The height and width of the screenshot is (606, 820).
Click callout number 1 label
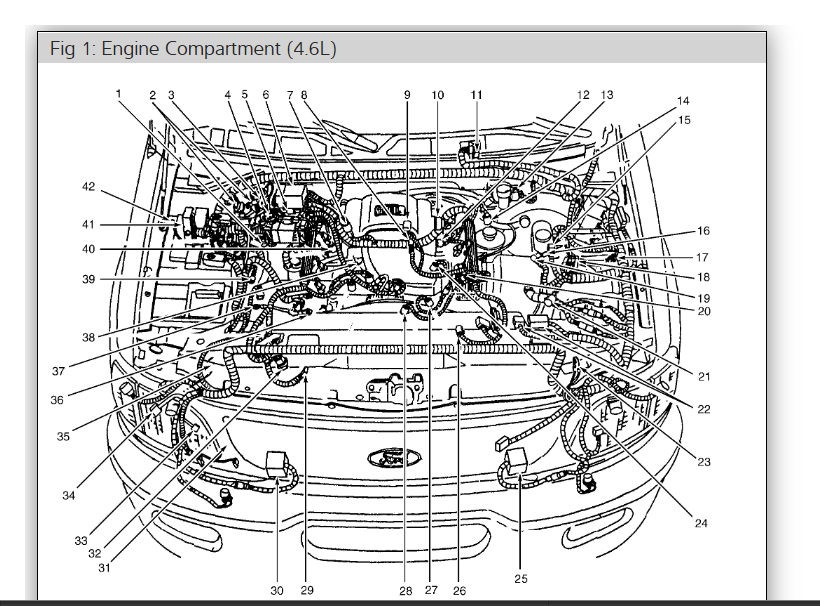118,94
